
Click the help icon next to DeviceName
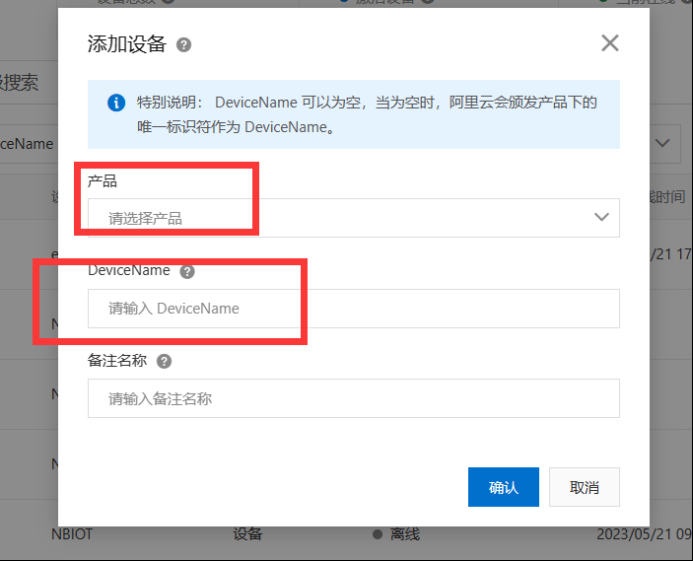187,271
